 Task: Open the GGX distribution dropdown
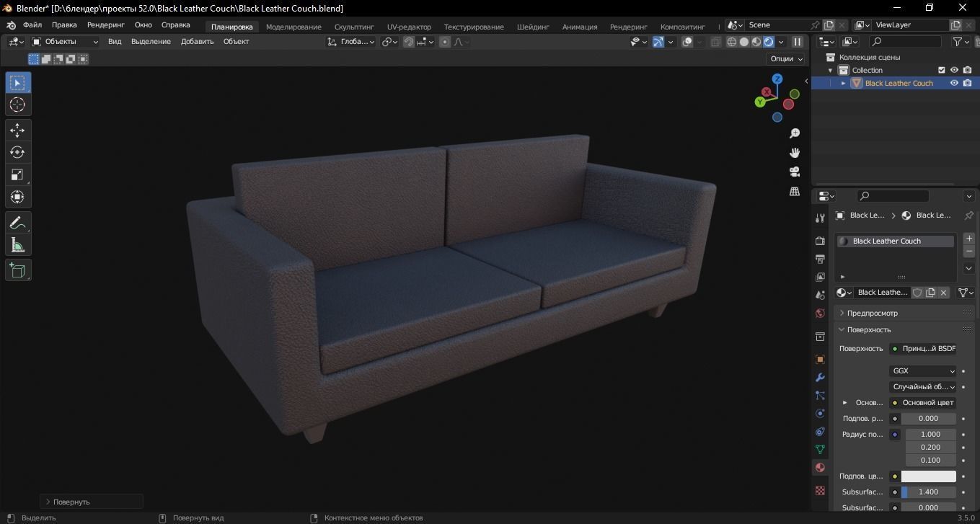pyautogui.click(x=923, y=371)
